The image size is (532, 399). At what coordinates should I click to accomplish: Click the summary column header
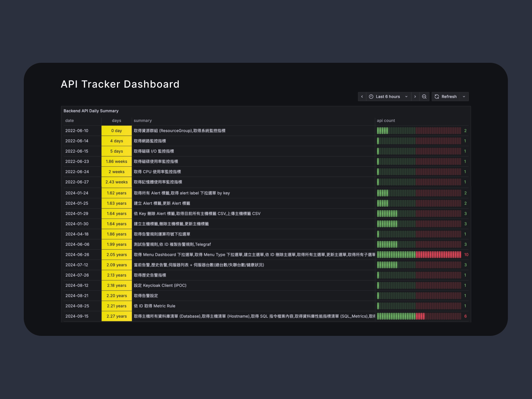[143, 121]
